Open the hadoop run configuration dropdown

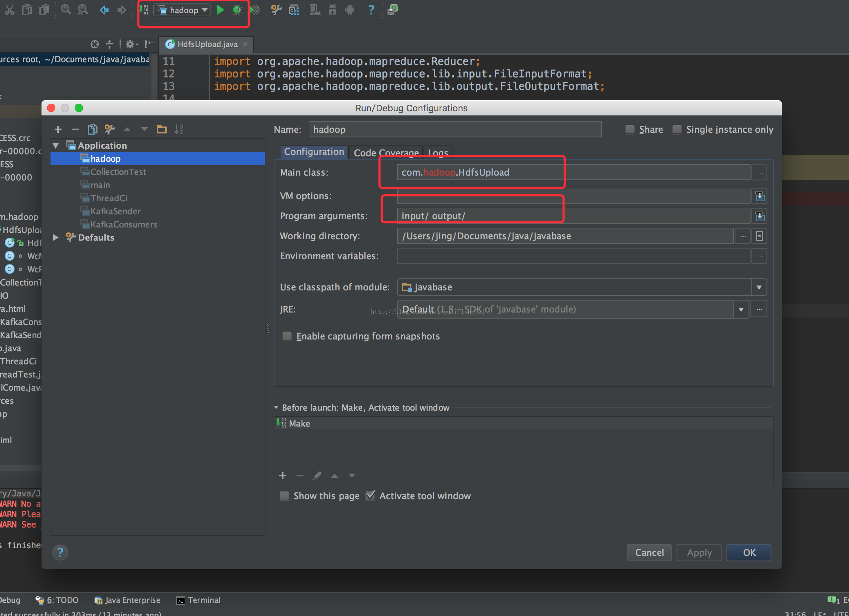click(183, 10)
